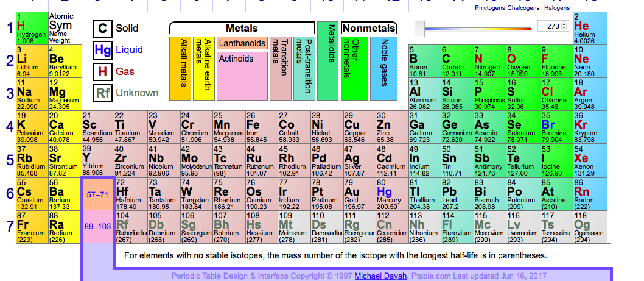This screenshot has height=281, width=644.
Task: Click the temperature slider handle
Action: [419, 27]
